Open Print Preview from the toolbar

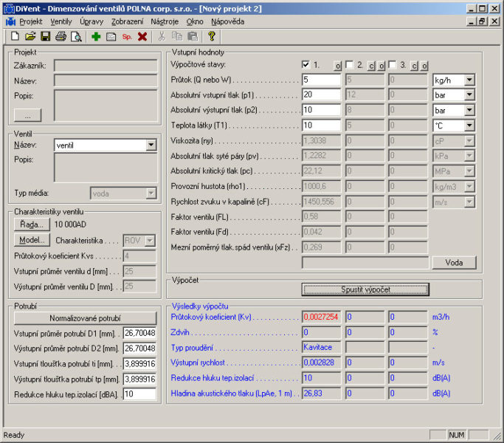[75, 36]
